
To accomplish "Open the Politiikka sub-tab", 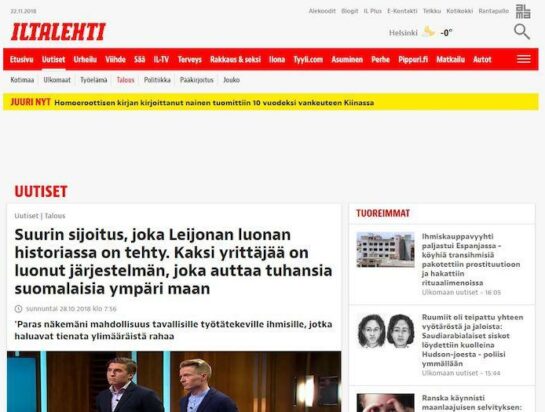I will (x=157, y=80).
